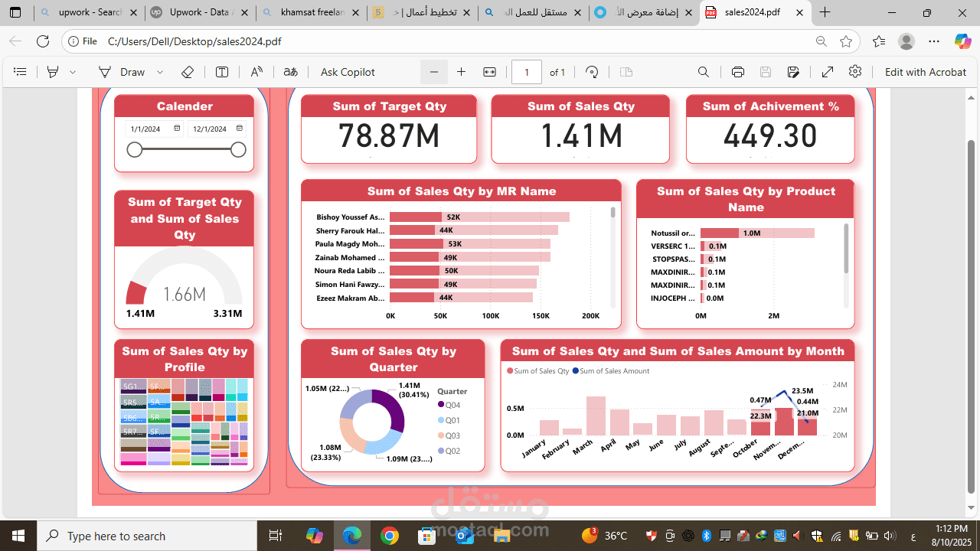Open the Translate tool
980x551 pixels.
tap(290, 72)
